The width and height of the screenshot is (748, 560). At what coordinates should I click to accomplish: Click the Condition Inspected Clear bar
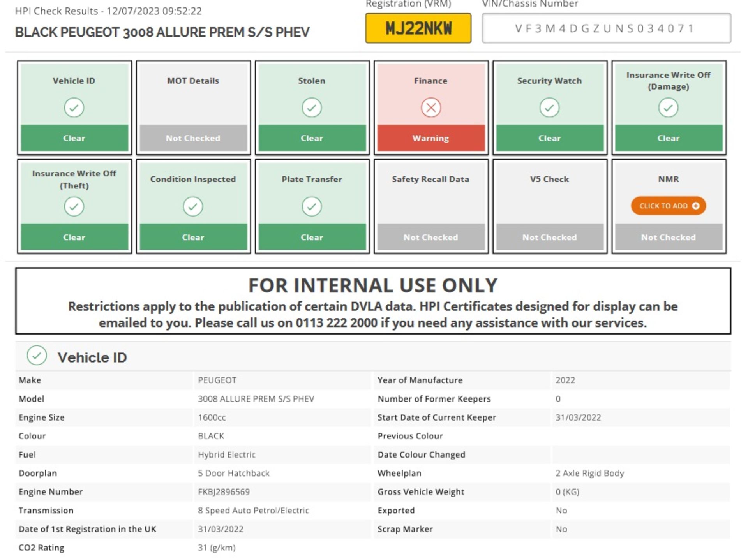click(193, 237)
